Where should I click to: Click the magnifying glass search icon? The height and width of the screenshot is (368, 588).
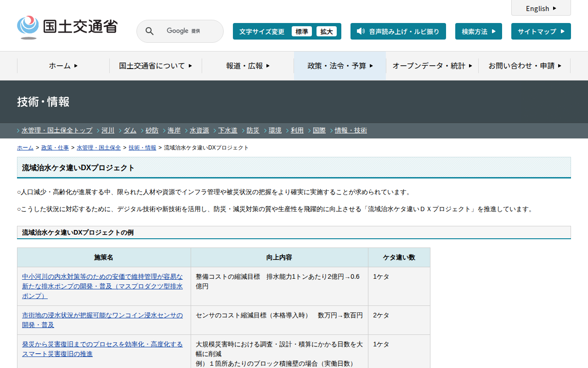(149, 31)
